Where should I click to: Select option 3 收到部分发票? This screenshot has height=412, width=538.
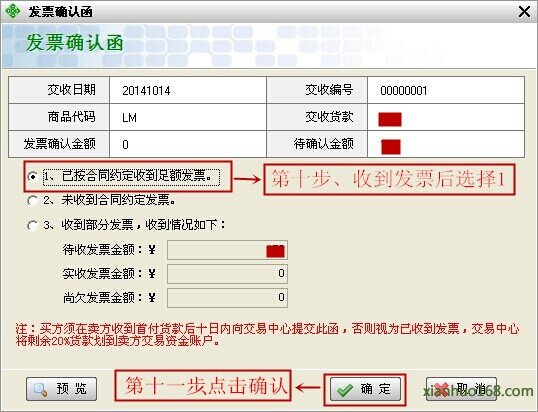coord(32,225)
